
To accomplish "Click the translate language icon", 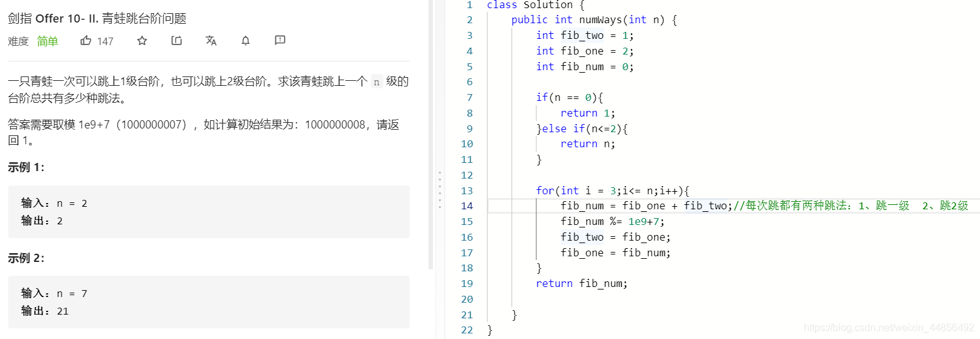I will [x=211, y=41].
